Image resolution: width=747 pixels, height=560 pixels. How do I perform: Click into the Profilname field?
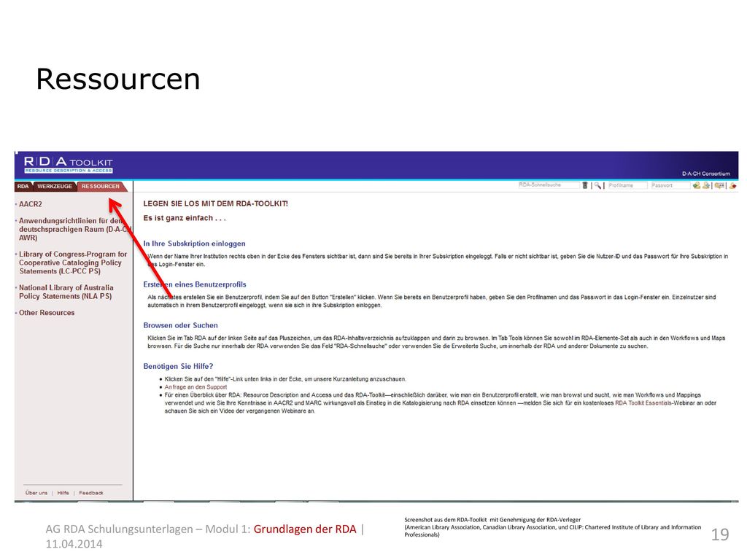pyautogui.click(x=627, y=185)
